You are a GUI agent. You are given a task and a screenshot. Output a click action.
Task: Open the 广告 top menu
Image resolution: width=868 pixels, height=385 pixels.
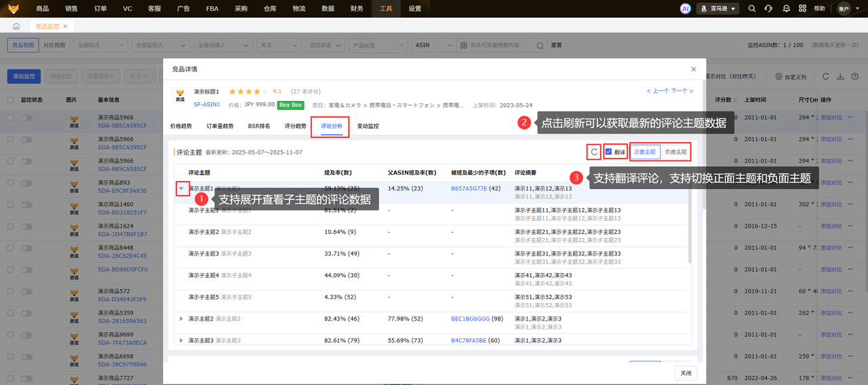click(183, 9)
